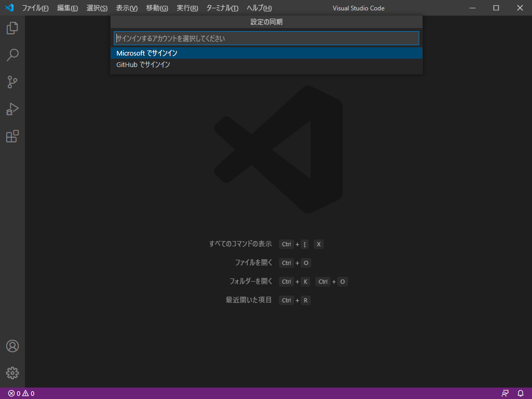Open the 表示(V) menu
The height and width of the screenshot is (399, 532).
127,8
